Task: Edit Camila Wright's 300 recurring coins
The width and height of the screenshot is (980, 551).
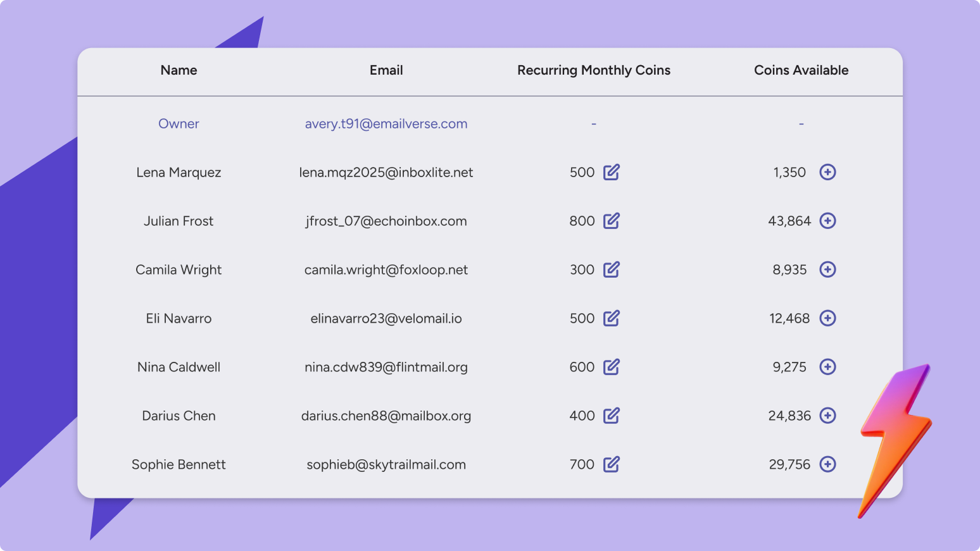Action: coord(611,269)
